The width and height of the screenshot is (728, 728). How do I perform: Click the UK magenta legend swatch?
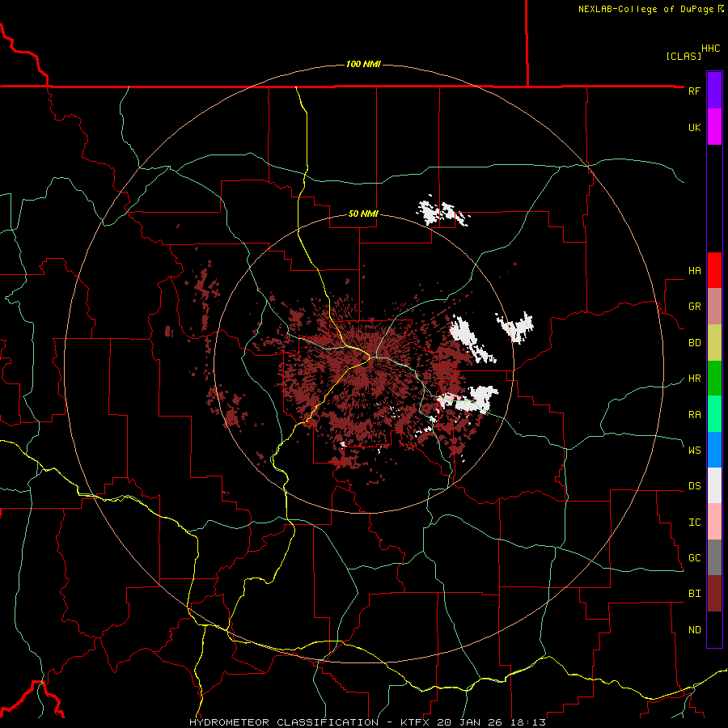[714, 127]
